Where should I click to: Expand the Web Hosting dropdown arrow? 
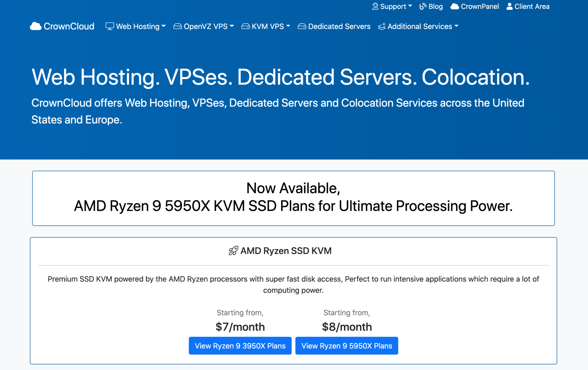pos(164,26)
